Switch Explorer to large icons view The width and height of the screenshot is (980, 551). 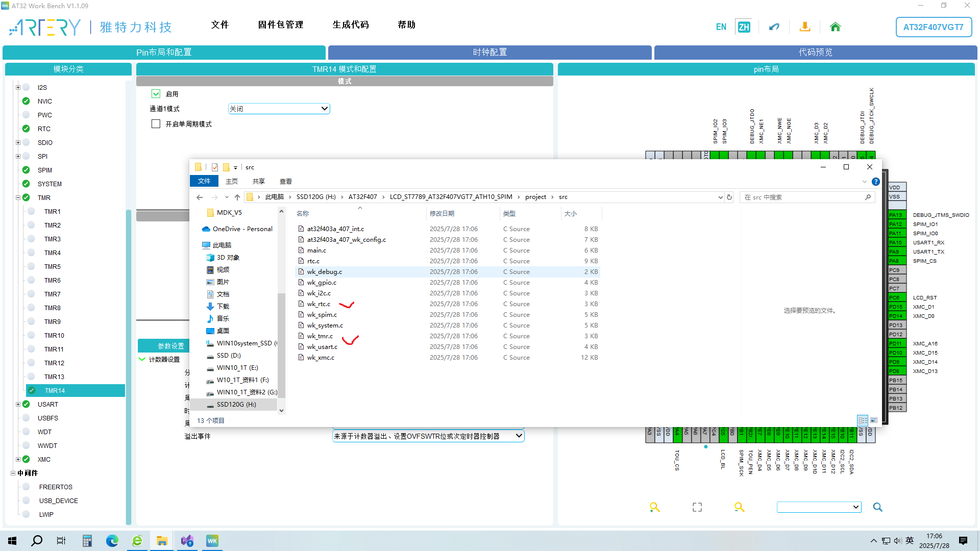tap(874, 420)
